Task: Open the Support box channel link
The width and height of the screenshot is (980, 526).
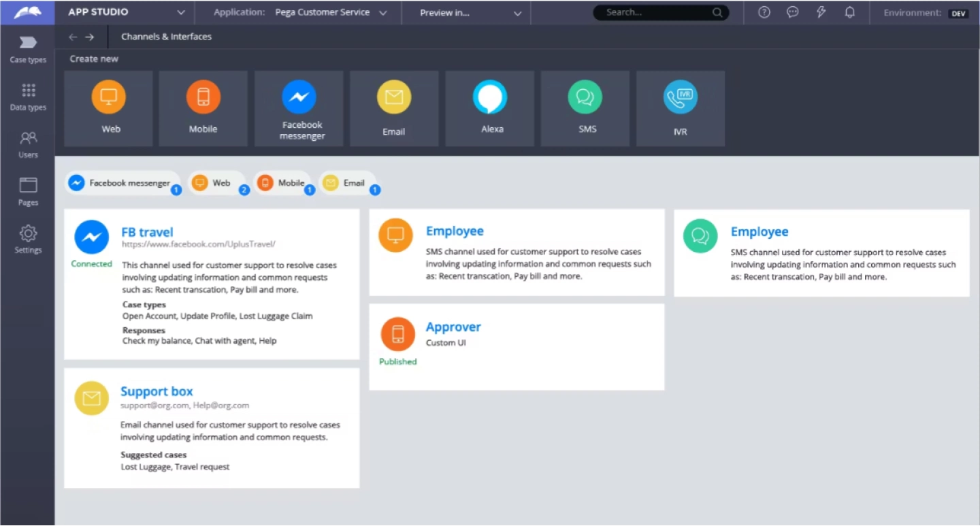Action: 157,391
